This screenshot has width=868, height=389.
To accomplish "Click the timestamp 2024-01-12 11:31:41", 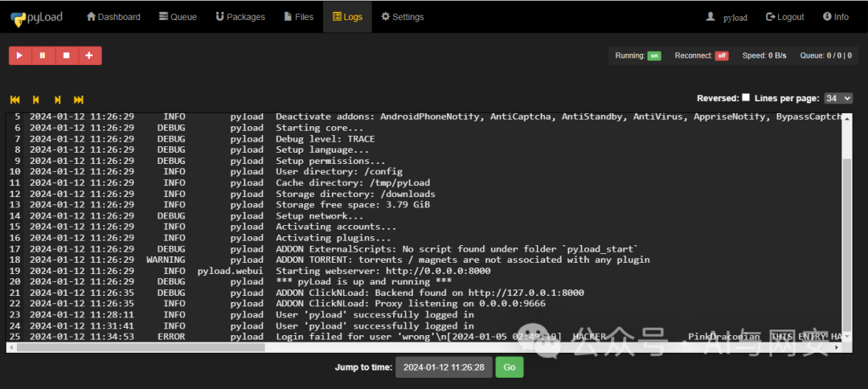I will (x=81, y=326).
